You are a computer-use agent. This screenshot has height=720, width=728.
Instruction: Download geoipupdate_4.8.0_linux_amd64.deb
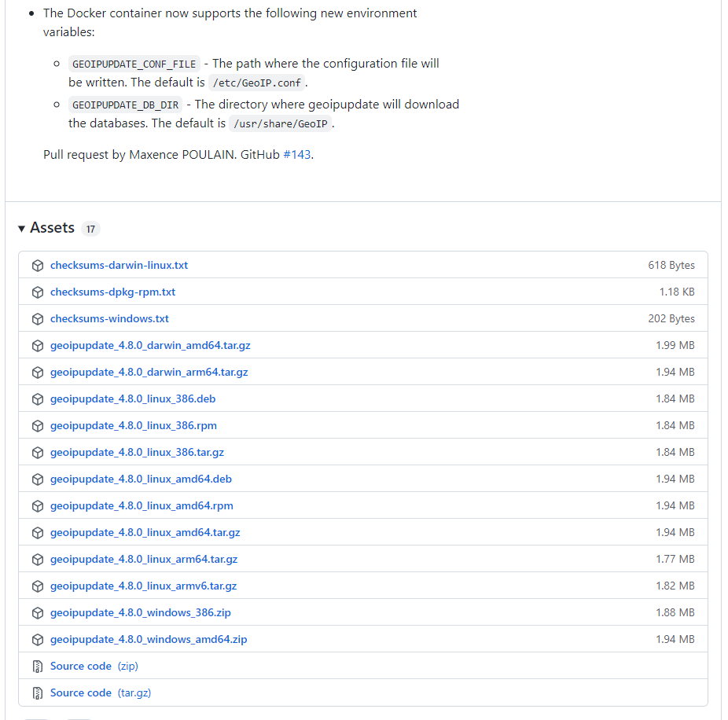click(141, 479)
